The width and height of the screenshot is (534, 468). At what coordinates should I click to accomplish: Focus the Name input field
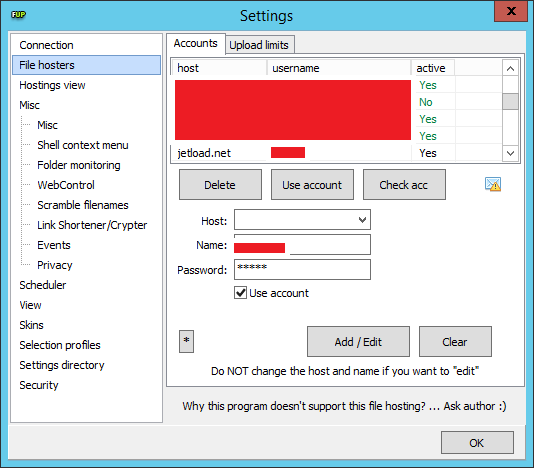tap(302, 245)
